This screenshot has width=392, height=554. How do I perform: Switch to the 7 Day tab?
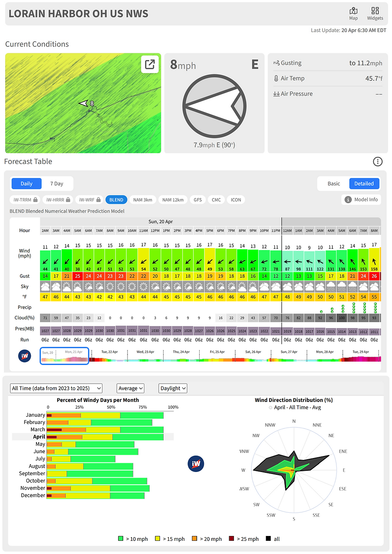pos(57,183)
